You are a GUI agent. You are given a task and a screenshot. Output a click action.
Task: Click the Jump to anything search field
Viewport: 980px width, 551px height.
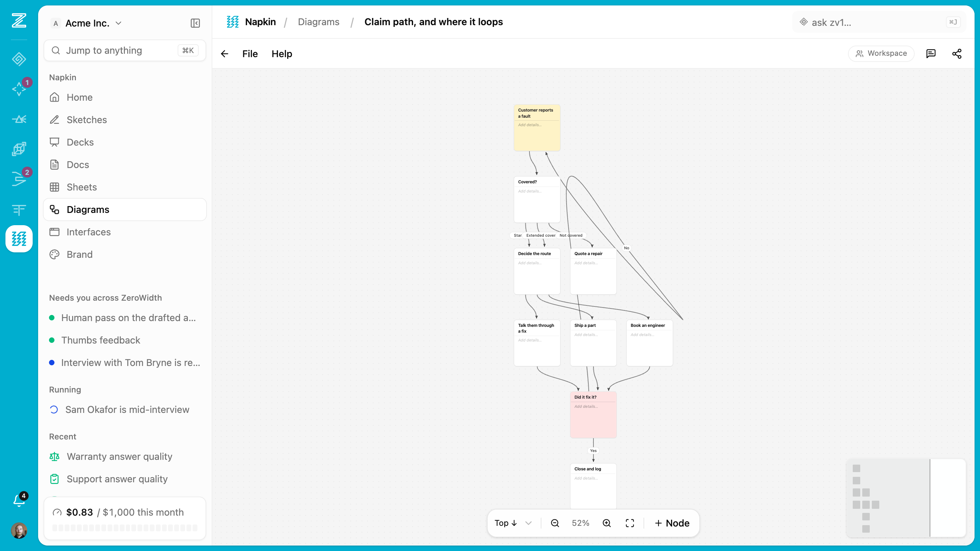click(125, 51)
